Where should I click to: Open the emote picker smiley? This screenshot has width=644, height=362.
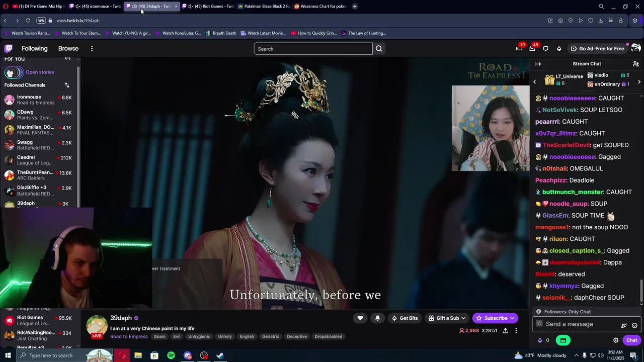(x=634, y=325)
